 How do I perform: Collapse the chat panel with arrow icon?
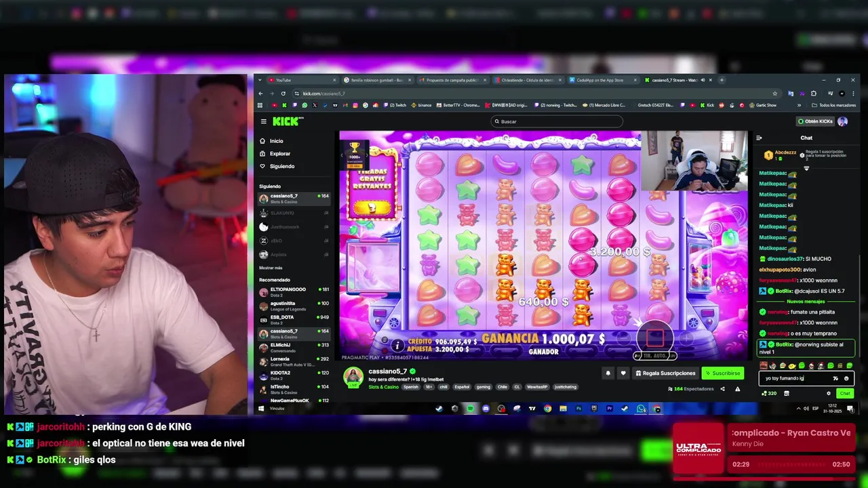coord(759,138)
